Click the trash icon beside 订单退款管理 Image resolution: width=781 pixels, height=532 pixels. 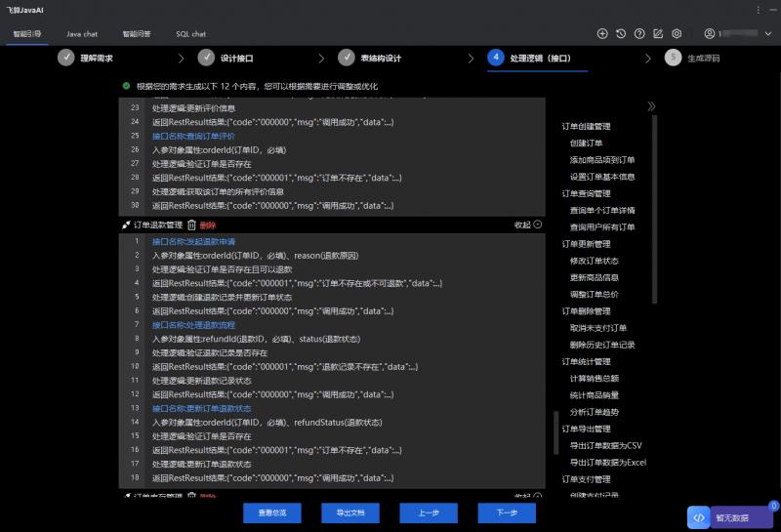(x=191, y=225)
